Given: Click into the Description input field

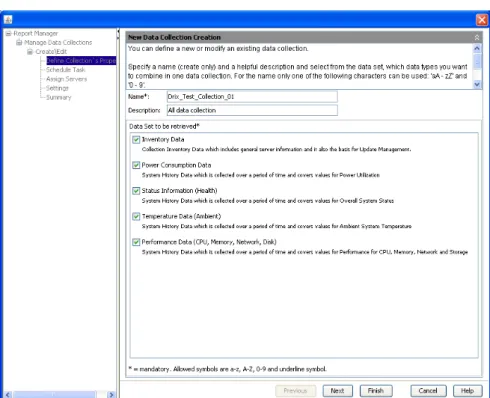Looking at the screenshot, I should [x=252, y=110].
